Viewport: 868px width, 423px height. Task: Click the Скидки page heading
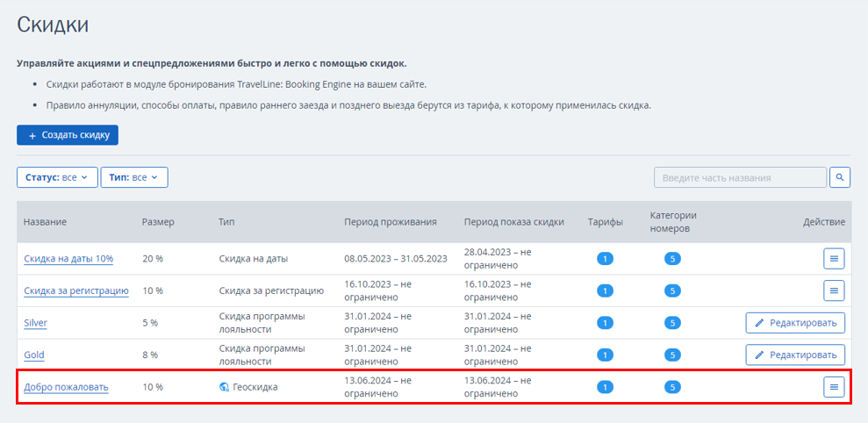(54, 25)
